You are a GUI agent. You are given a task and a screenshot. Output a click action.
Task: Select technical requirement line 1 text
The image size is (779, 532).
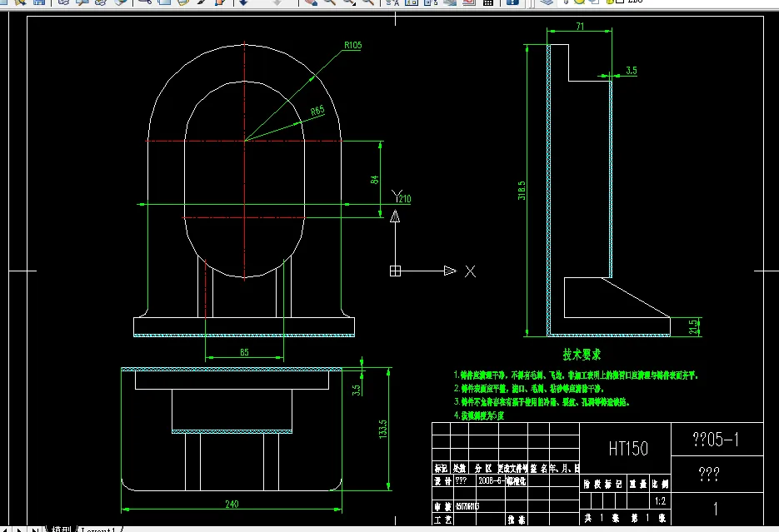(x=576, y=375)
